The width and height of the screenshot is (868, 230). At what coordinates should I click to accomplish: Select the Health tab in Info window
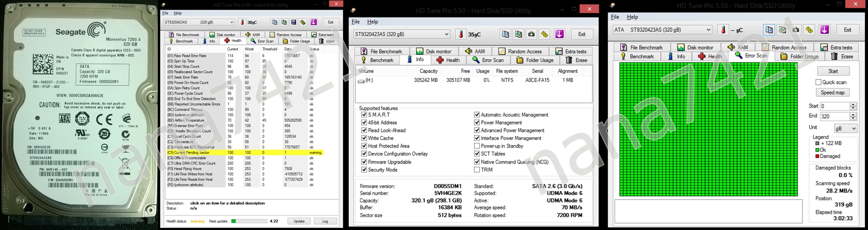[x=448, y=60]
